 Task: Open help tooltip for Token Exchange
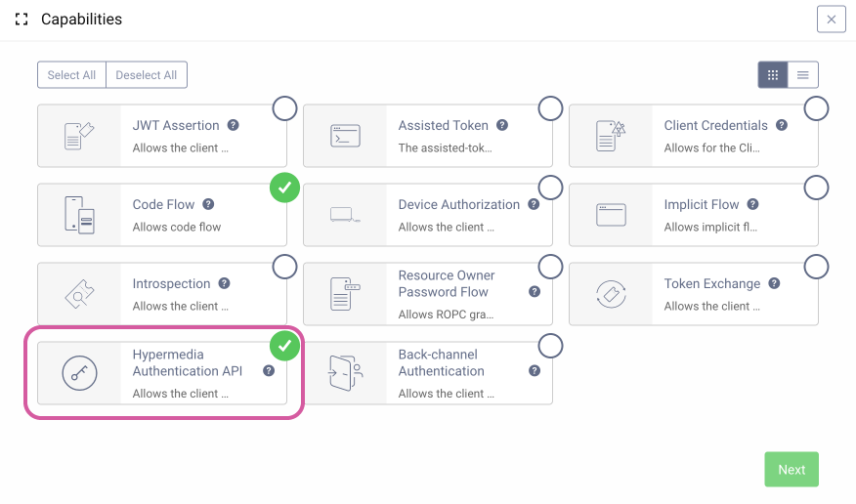pyautogui.click(x=774, y=283)
